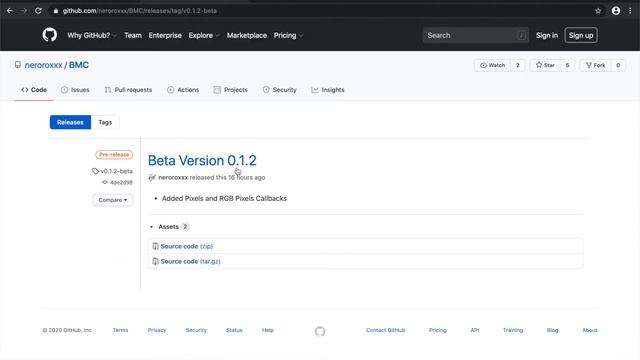
Task: Open the Pull requests tab
Action: [x=128, y=90]
